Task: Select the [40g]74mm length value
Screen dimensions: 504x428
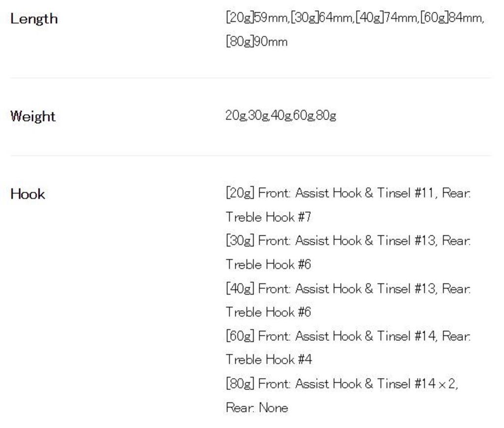Action: [387, 18]
